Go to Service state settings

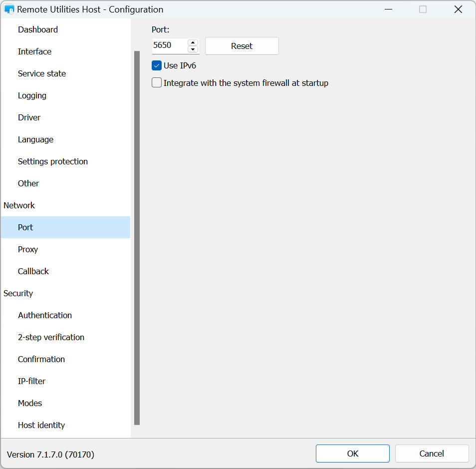point(65,73)
